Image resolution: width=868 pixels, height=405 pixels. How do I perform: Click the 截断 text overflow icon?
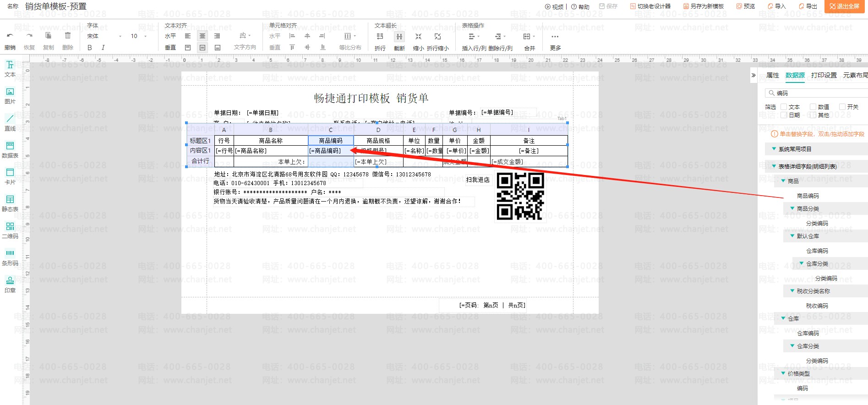(399, 37)
